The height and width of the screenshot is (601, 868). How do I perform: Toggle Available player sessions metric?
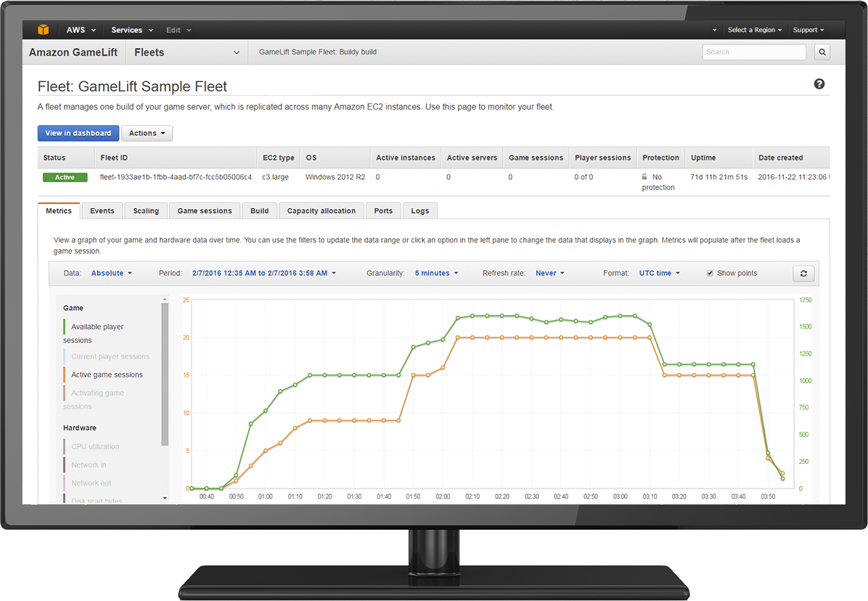click(x=94, y=333)
